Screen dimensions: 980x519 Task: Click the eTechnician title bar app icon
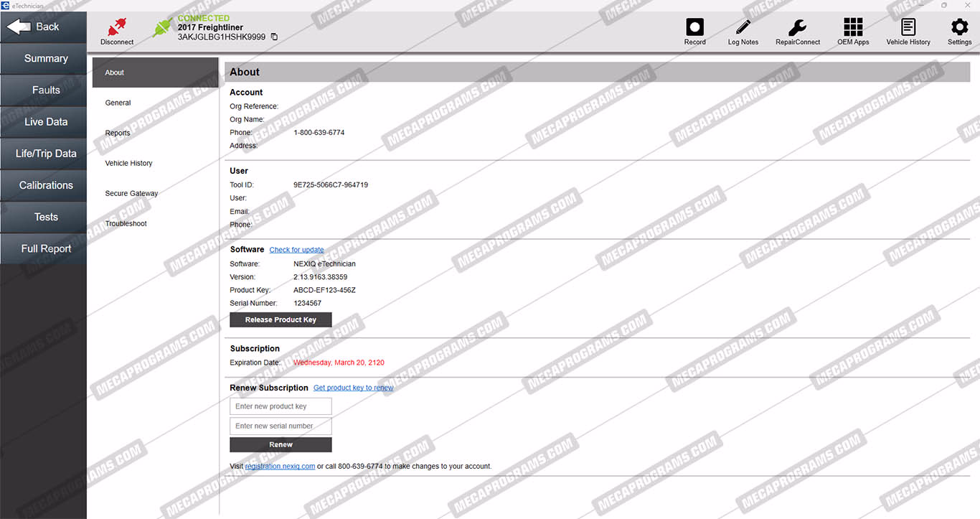[x=6, y=5]
